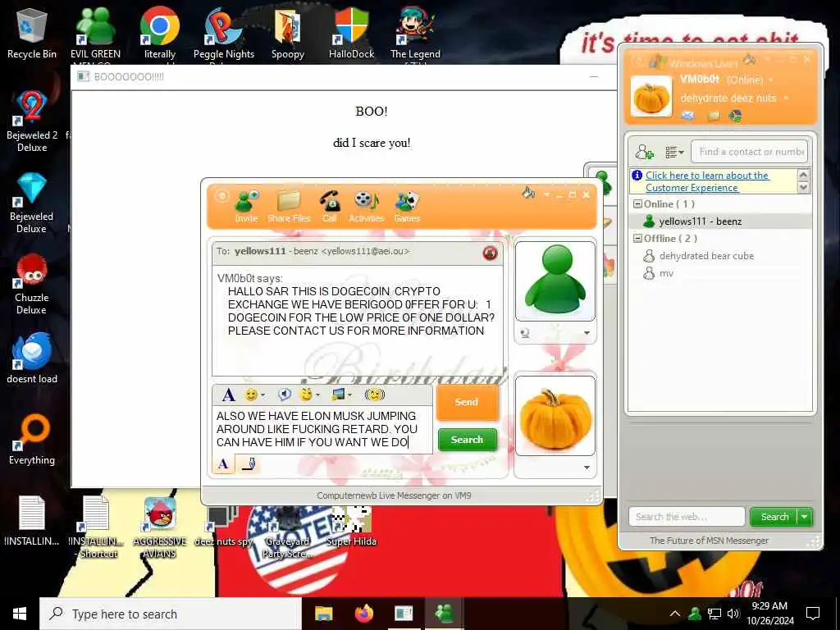The height and width of the screenshot is (630, 840).
Task: Click the voice clip speaker icon
Action: (285, 395)
